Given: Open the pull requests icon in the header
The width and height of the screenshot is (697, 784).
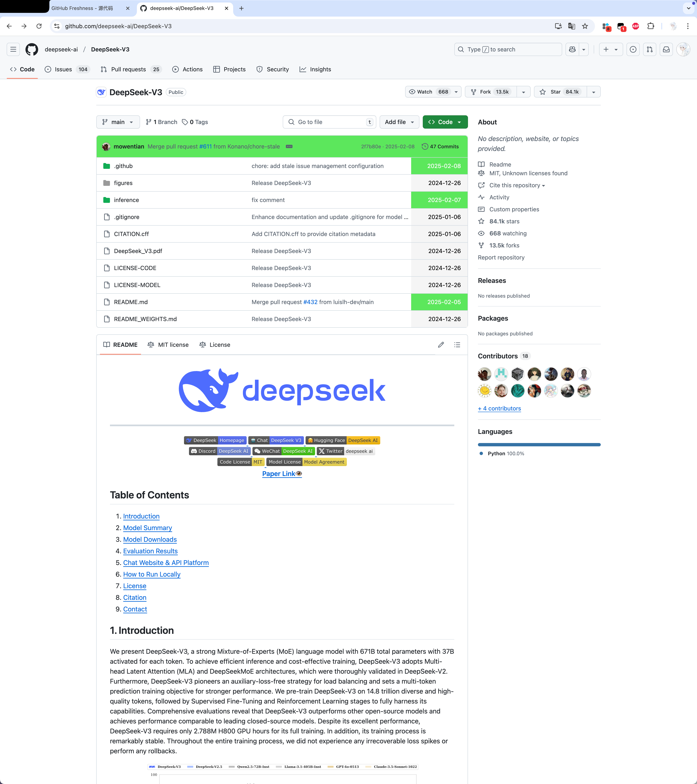Looking at the screenshot, I should coord(649,49).
